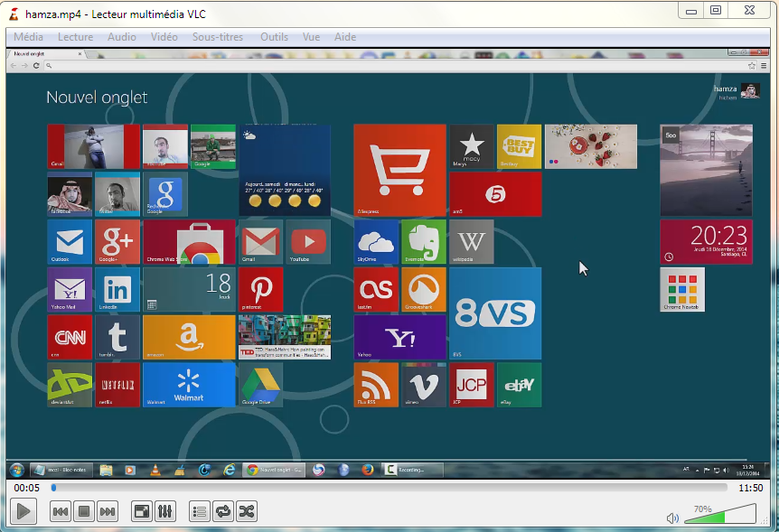The height and width of the screenshot is (532, 779).
Task: Open the Google Drive tile
Action: click(x=261, y=385)
